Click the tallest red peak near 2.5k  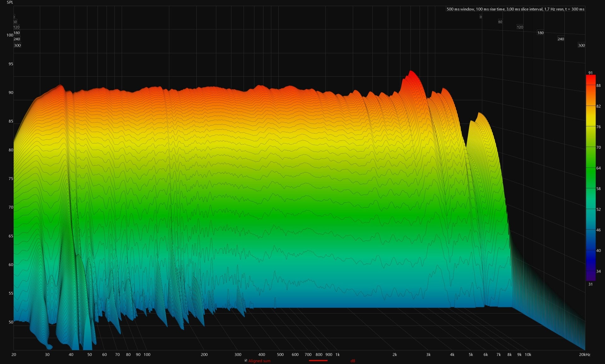411,73
